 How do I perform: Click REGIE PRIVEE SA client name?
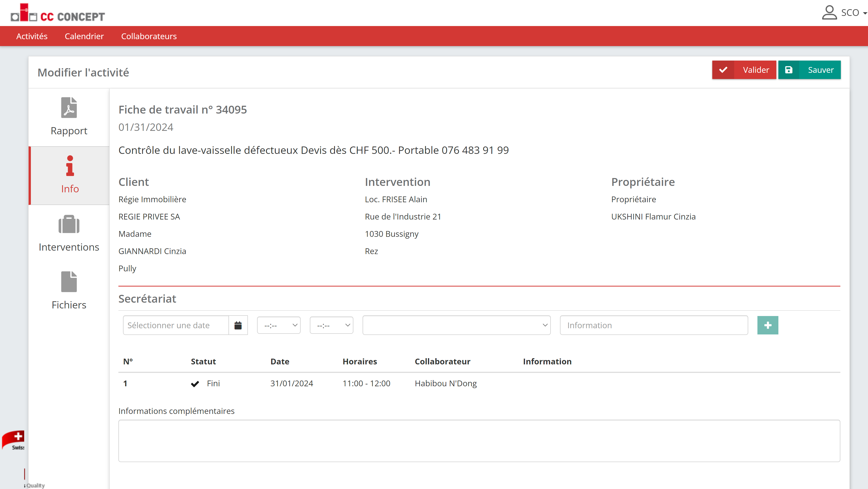[149, 217]
